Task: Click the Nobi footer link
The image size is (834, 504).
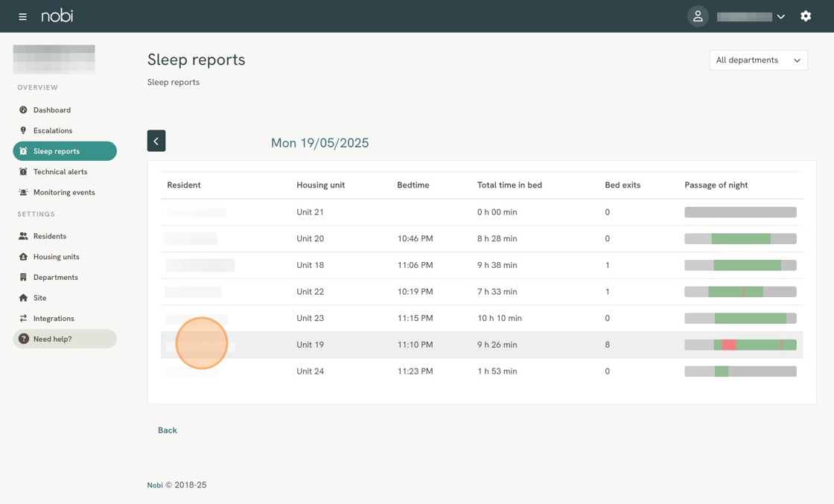Action: (x=155, y=485)
